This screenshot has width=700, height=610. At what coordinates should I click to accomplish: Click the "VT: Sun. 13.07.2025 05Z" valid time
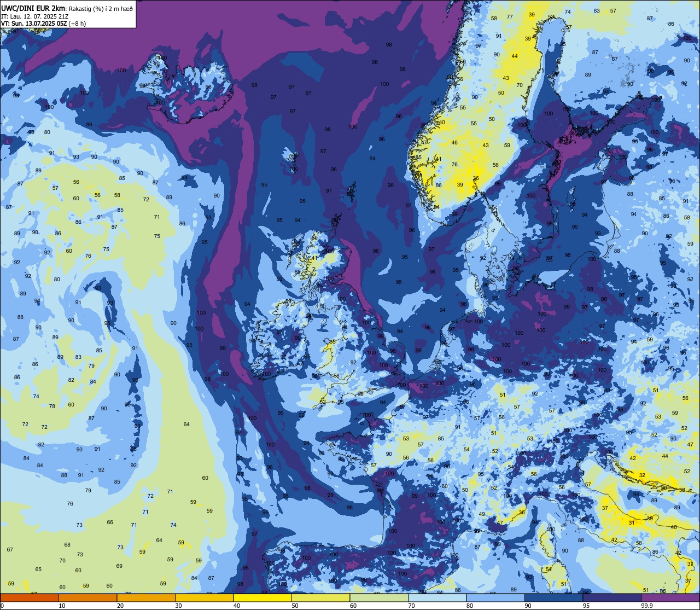35,24
